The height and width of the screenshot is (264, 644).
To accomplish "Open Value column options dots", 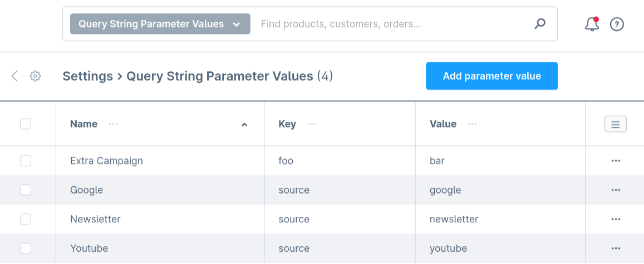I will [x=472, y=124].
